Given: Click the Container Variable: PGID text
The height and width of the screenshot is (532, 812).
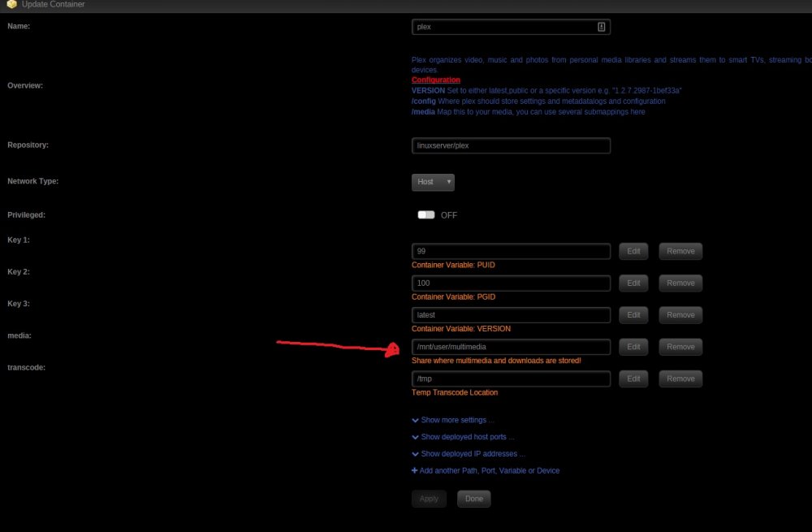Looking at the screenshot, I should click(453, 296).
